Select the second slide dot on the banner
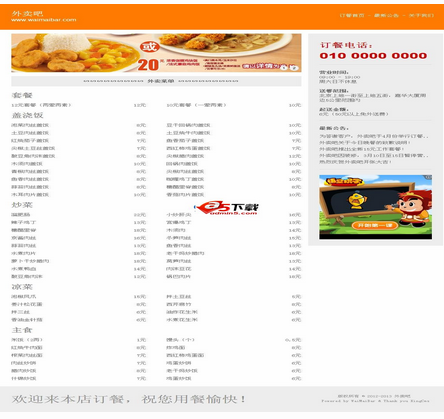The width and height of the screenshot is (444, 419). (293, 68)
